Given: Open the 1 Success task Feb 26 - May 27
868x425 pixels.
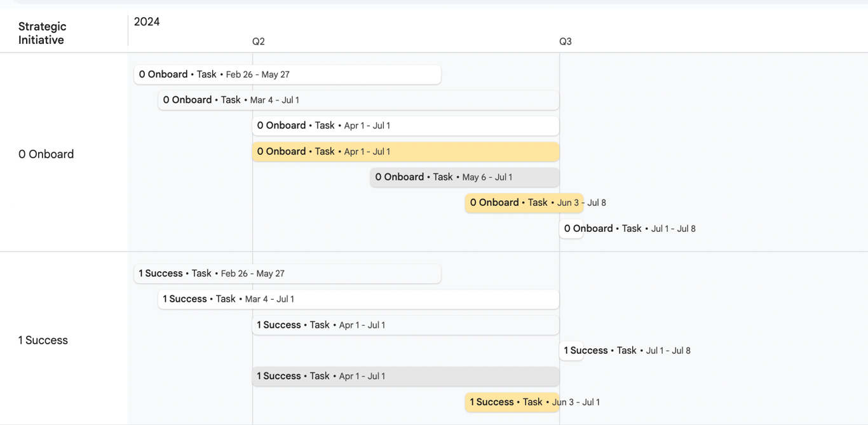Looking at the screenshot, I should pos(287,274).
